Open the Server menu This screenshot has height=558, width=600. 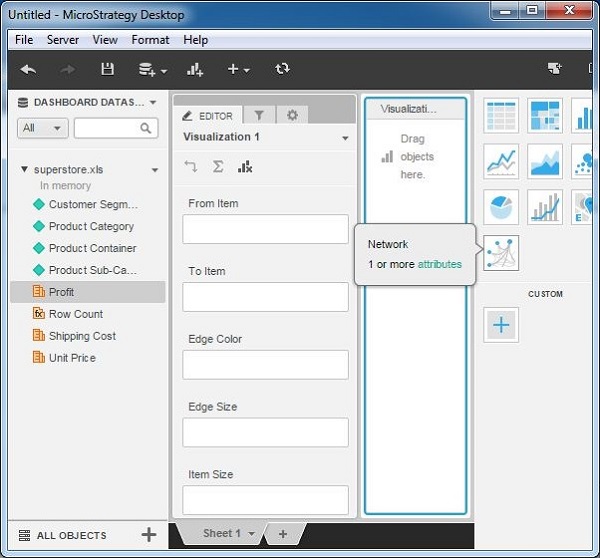tap(62, 40)
